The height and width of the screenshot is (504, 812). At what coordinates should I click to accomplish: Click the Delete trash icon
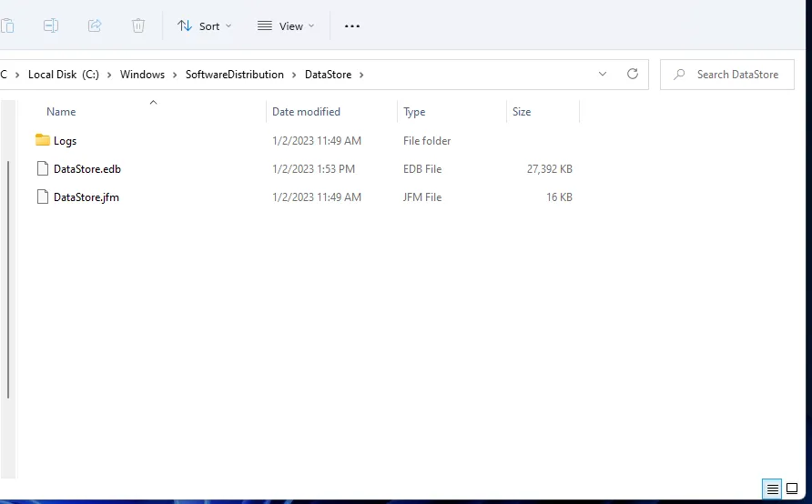137,25
